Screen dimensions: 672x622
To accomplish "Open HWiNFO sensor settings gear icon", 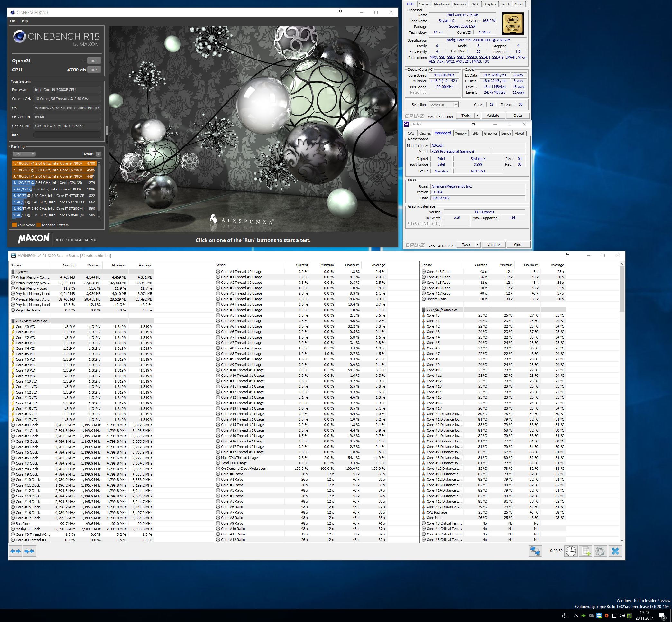I will [x=600, y=551].
